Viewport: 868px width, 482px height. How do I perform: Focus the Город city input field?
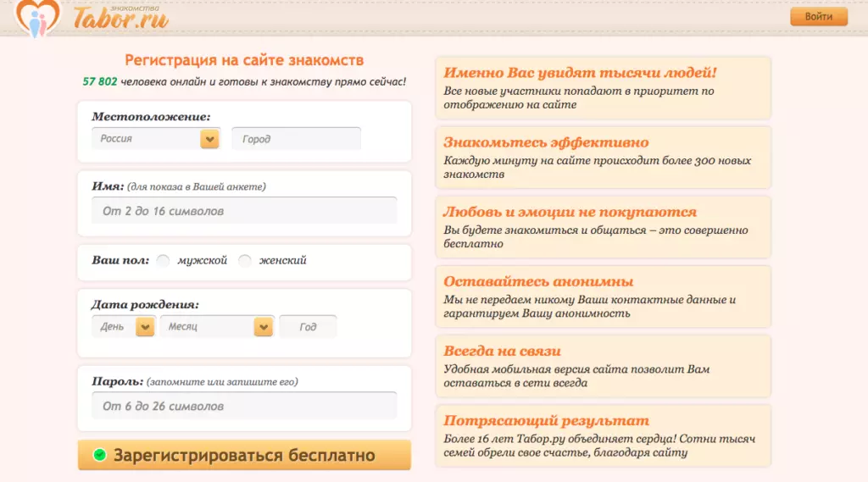click(x=296, y=138)
